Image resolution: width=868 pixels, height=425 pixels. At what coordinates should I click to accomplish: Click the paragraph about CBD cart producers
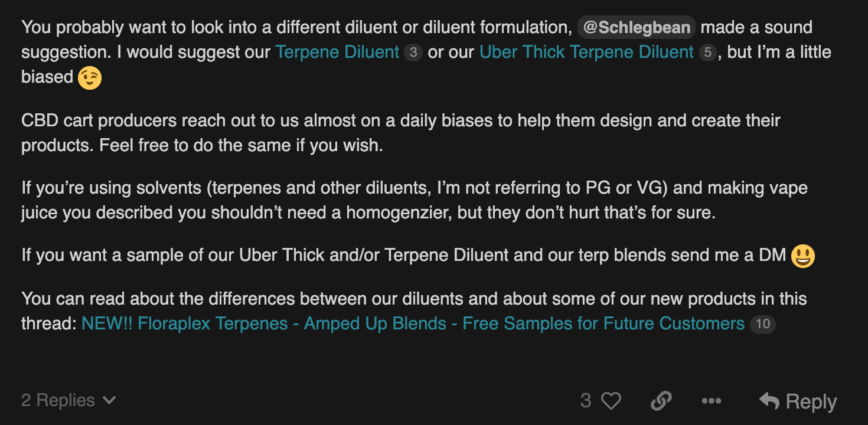(401, 133)
